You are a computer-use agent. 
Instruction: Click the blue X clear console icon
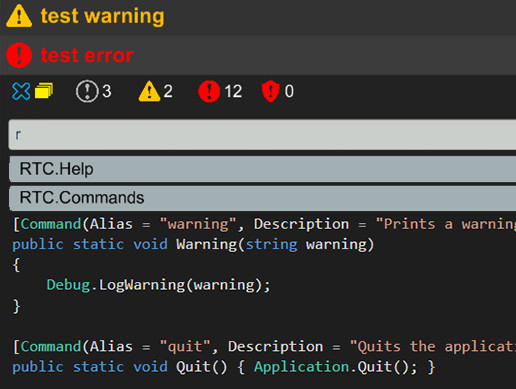coord(21,91)
